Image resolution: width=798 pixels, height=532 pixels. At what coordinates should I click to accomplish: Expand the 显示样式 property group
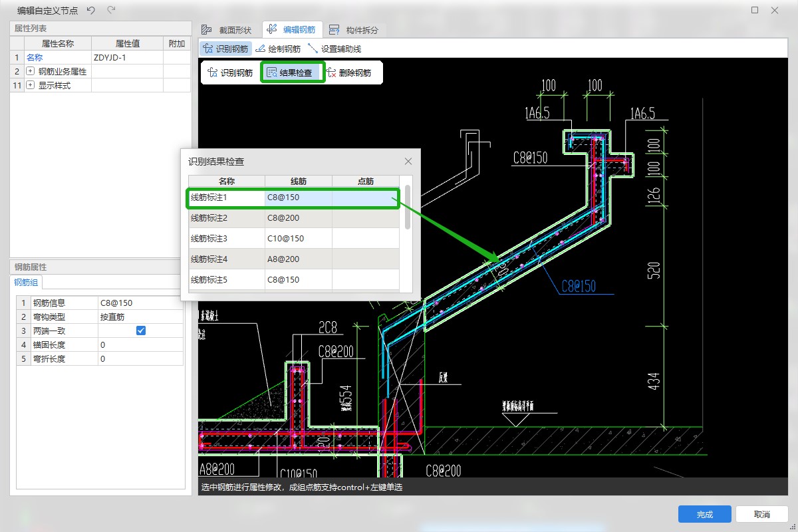(30, 85)
